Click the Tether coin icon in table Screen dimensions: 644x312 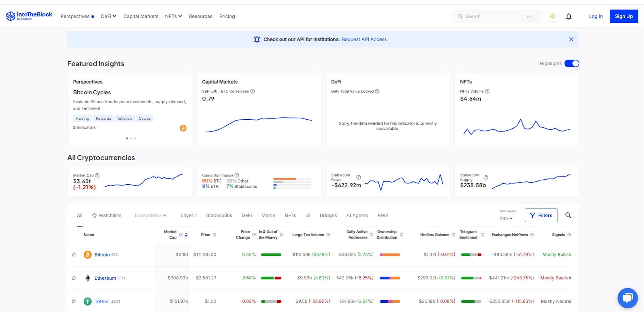pos(87,302)
